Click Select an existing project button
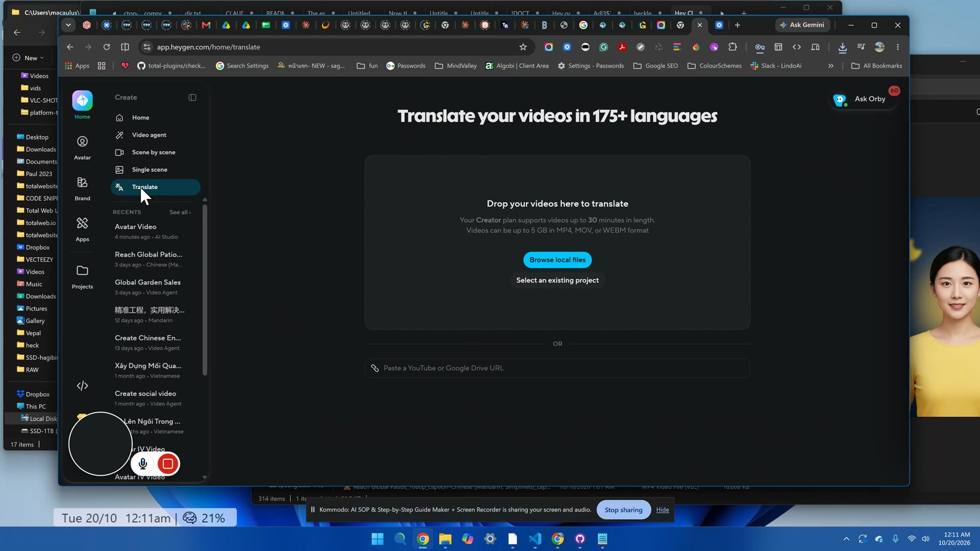The height and width of the screenshot is (551, 980). pyautogui.click(x=557, y=280)
